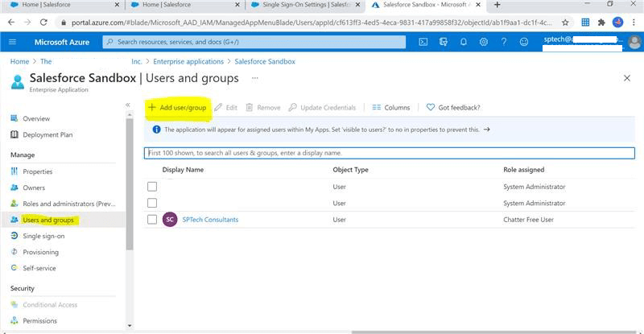
Task: Click the Azure search resources box
Action: (254, 42)
